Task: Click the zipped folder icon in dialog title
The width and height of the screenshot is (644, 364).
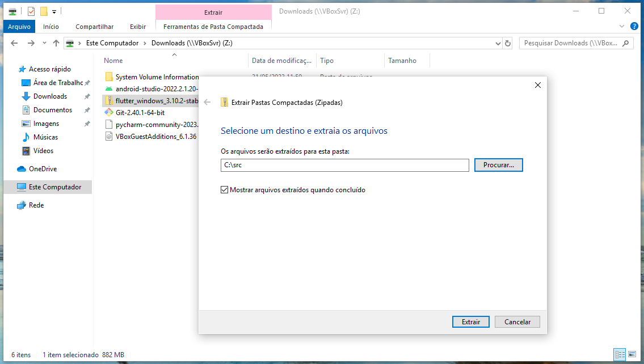Action: point(224,102)
